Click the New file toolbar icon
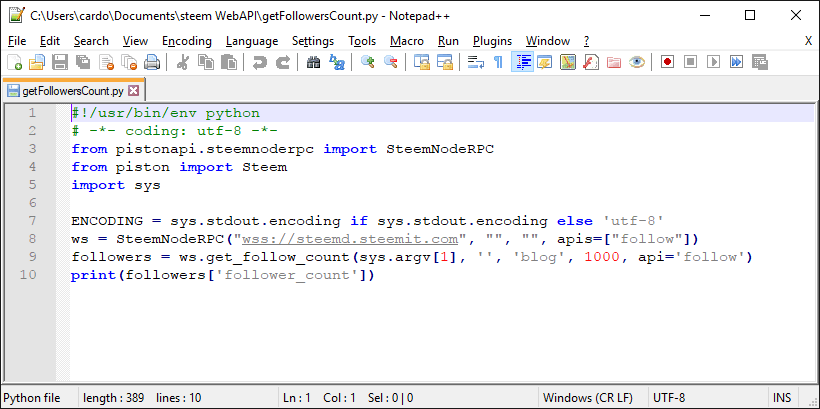Viewport: 820px width, 409px height. pos(15,62)
